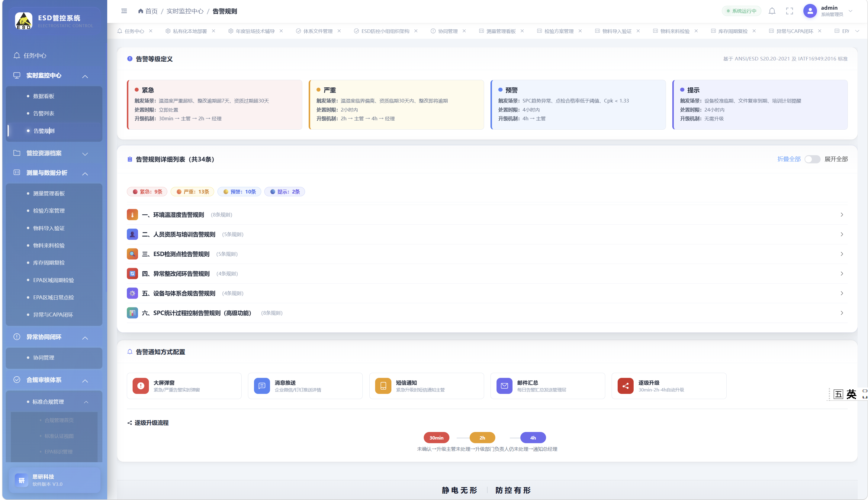Click the 30min escalation step badge
Image resolution: width=868 pixels, height=500 pixels.
(x=436, y=437)
